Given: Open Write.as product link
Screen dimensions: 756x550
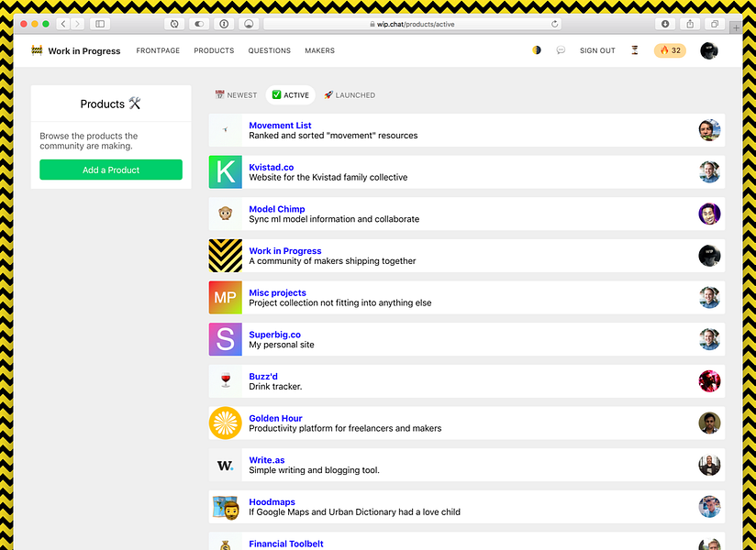Looking at the screenshot, I should [x=267, y=460].
